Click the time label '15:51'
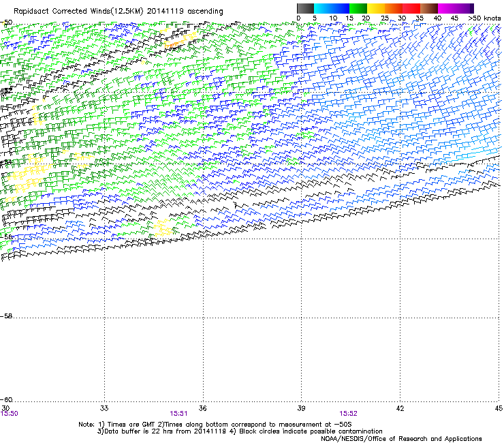504x443 pixels. point(178,414)
